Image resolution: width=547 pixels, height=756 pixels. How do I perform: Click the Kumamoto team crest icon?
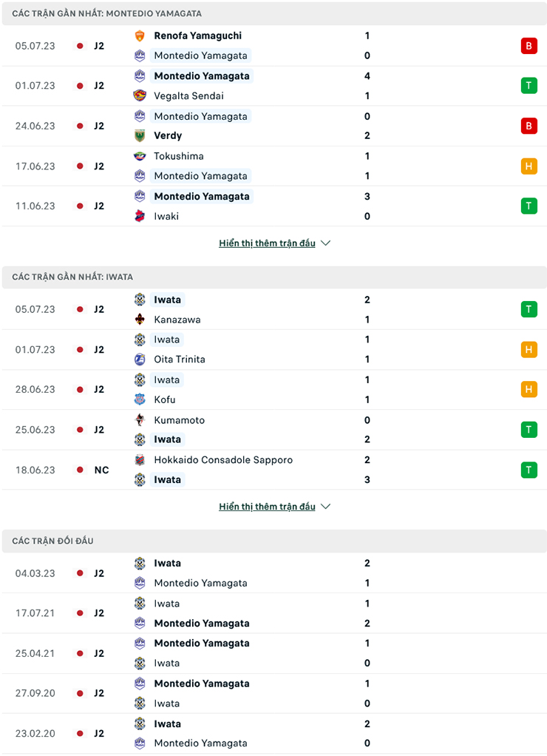pyautogui.click(x=140, y=420)
